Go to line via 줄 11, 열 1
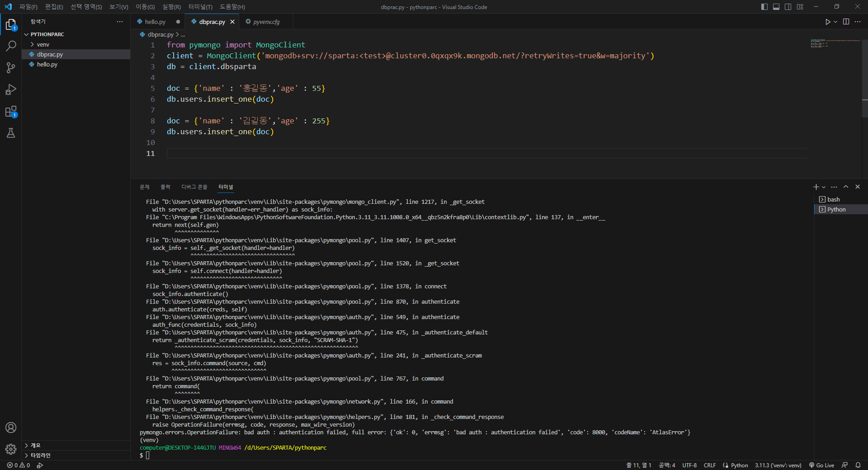Screen dimensions: 868x470 tap(638, 465)
